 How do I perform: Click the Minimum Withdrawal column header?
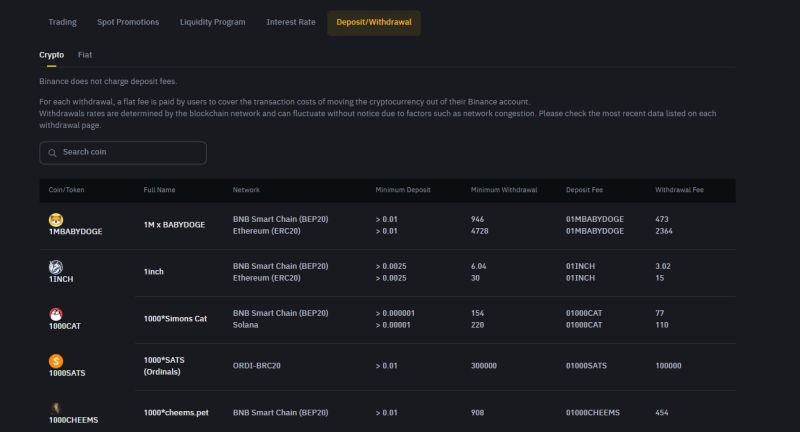[504, 190]
